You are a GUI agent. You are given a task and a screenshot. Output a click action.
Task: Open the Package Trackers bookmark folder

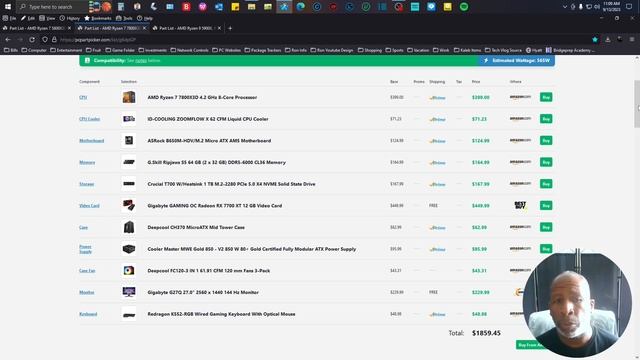click(x=263, y=50)
